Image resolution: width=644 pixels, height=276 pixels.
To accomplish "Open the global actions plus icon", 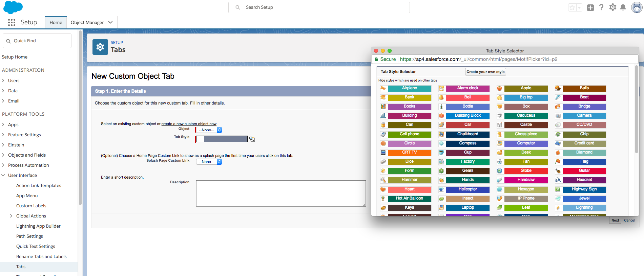I will click(x=590, y=7).
